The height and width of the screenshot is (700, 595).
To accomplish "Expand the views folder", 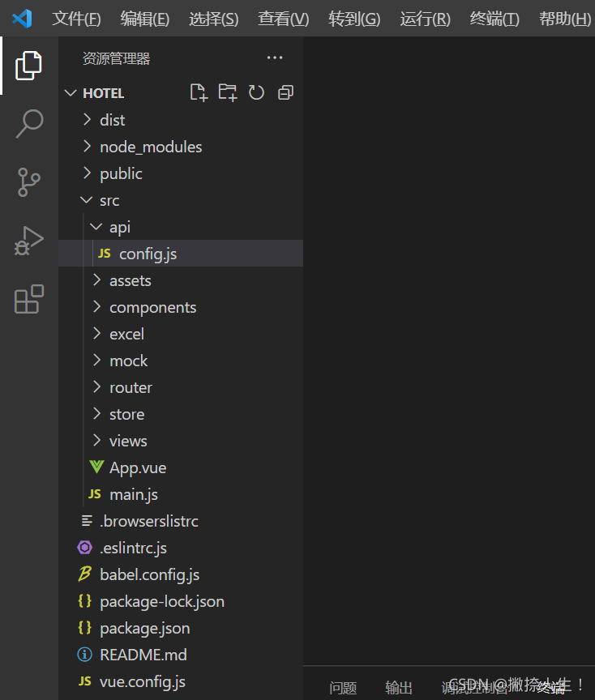I will tap(96, 441).
